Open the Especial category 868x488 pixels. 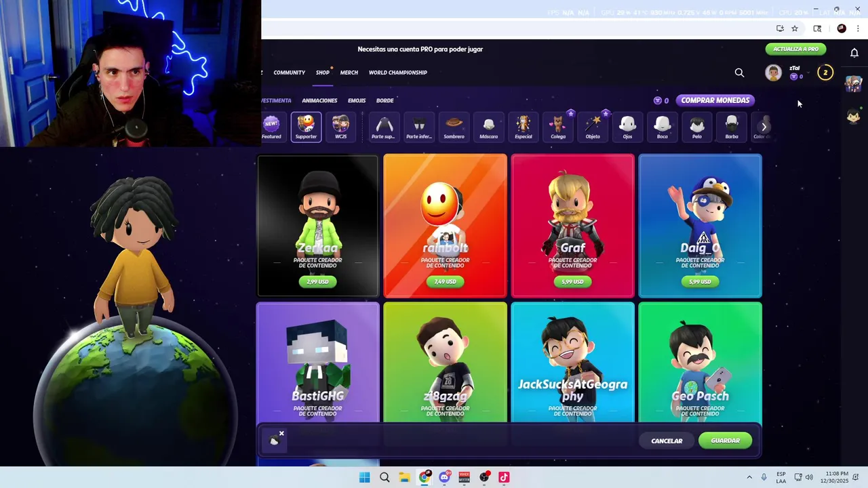click(524, 127)
